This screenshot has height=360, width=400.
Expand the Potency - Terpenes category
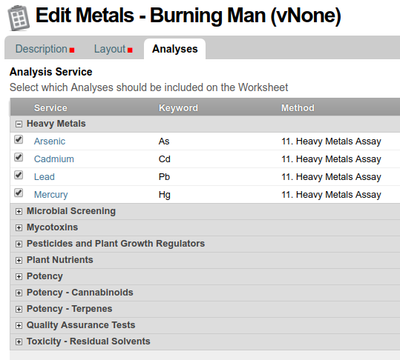point(19,309)
